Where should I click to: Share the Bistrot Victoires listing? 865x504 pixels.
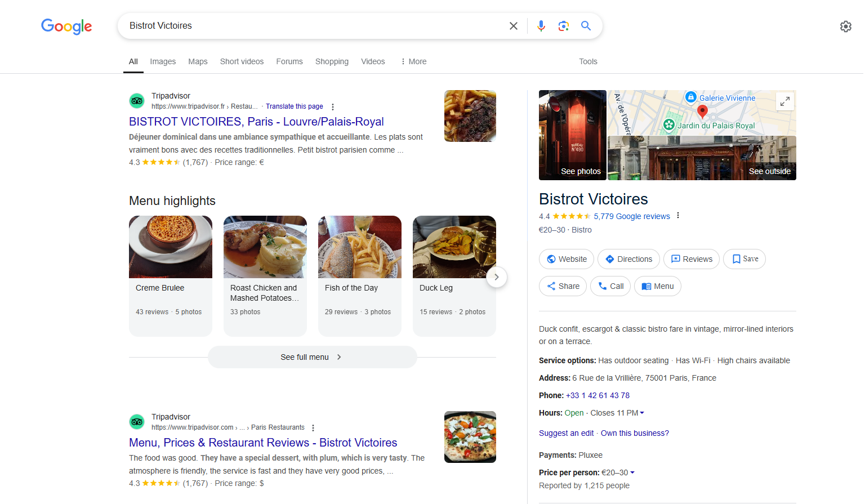tap(562, 286)
